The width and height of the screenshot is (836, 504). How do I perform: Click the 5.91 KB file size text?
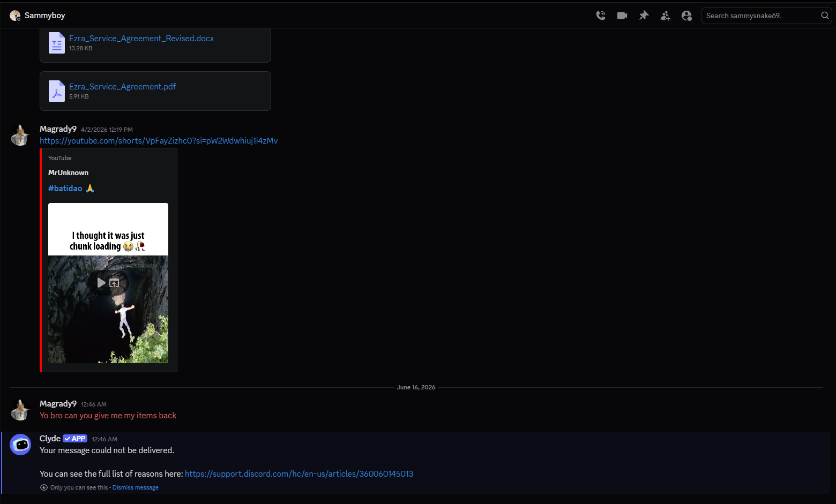pyautogui.click(x=79, y=96)
